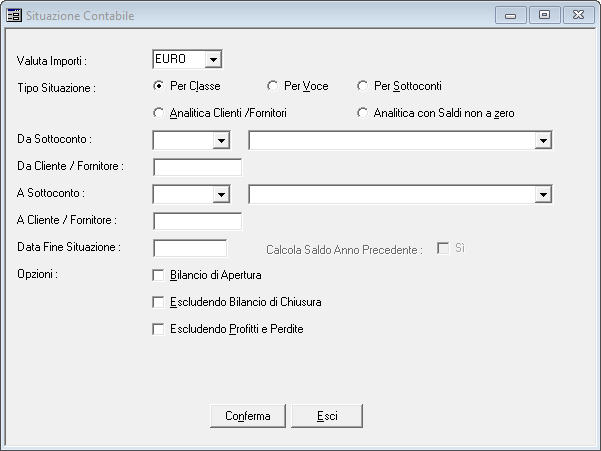
Task: Focus the Data Fine Situazione field
Action: click(x=190, y=248)
